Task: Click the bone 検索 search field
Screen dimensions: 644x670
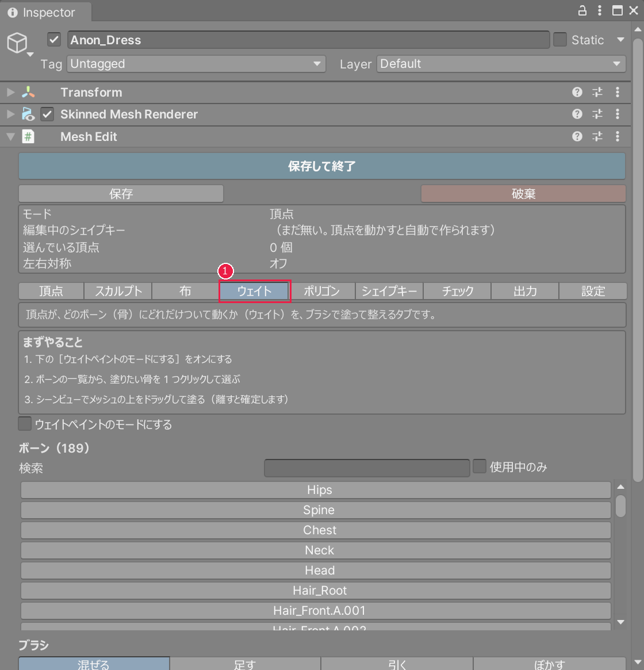Action: click(x=367, y=468)
